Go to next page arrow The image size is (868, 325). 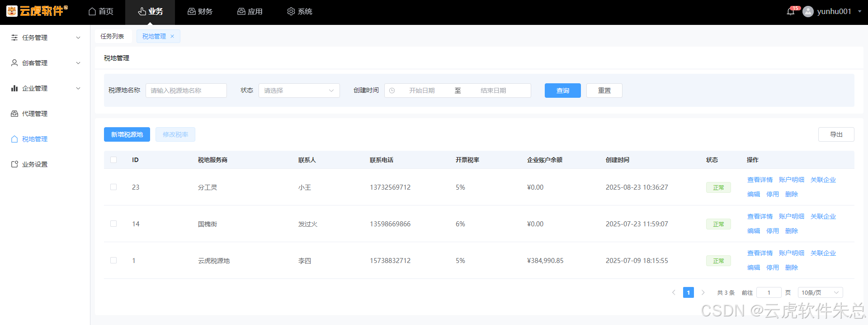[703, 292]
